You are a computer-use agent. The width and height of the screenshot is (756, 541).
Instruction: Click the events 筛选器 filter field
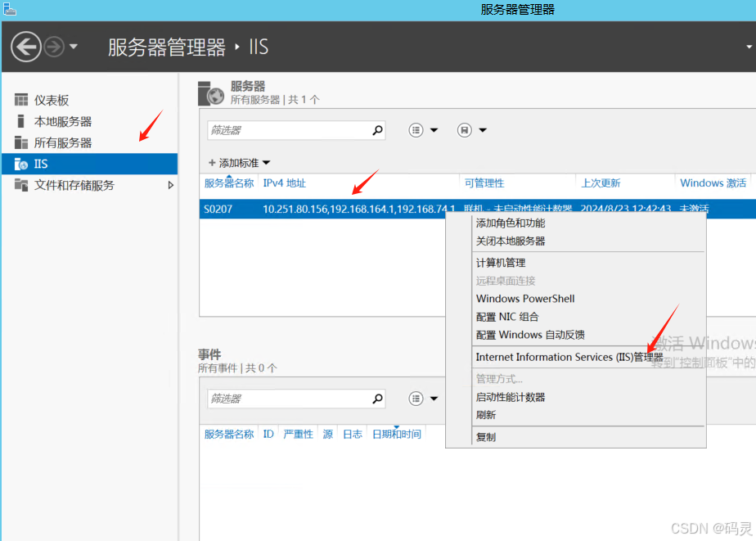tap(296, 399)
